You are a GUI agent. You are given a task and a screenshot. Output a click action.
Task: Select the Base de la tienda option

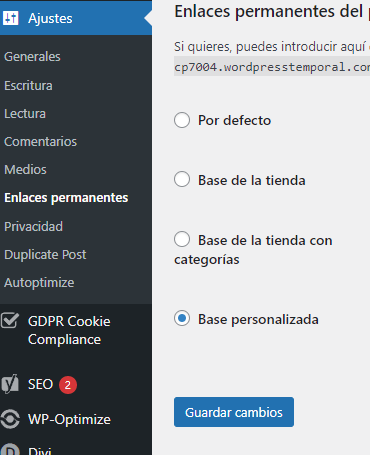182,179
